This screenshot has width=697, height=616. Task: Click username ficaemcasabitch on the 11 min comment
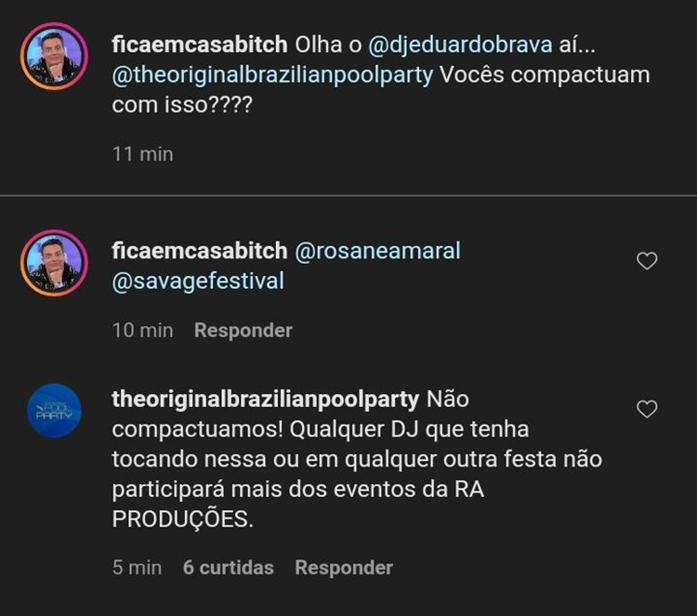click(x=199, y=45)
